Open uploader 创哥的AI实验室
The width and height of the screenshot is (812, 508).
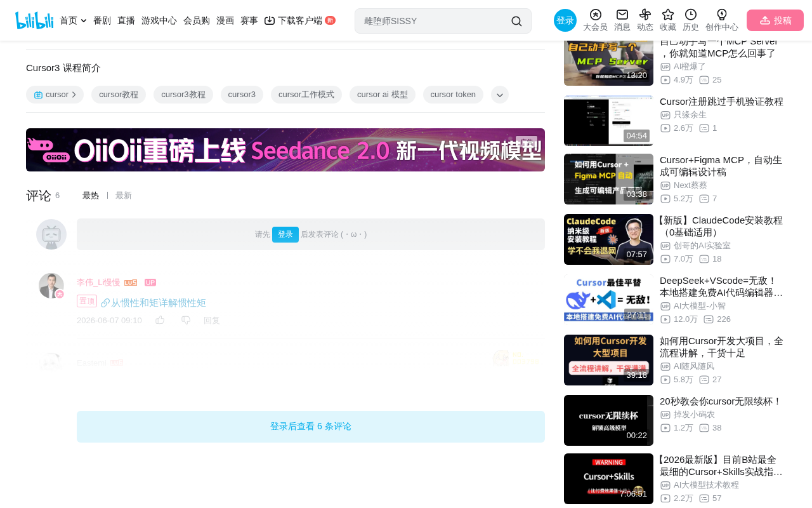[702, 246]
